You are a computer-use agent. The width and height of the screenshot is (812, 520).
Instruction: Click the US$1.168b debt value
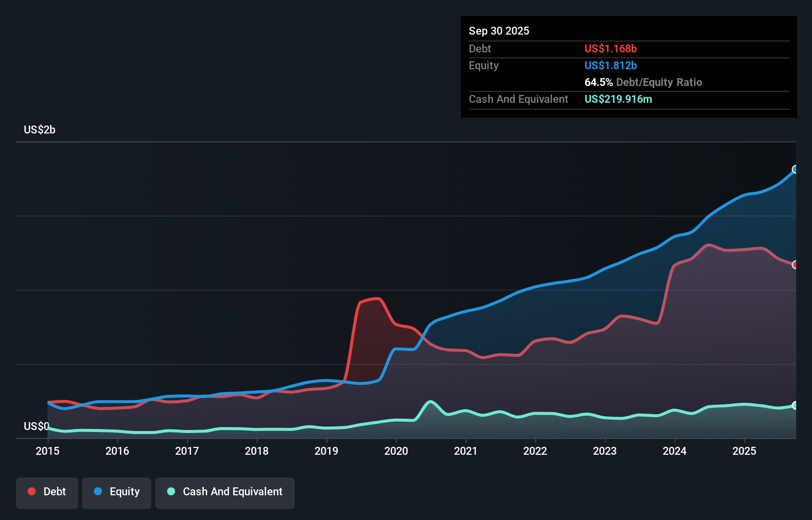[x=611, y=48]
